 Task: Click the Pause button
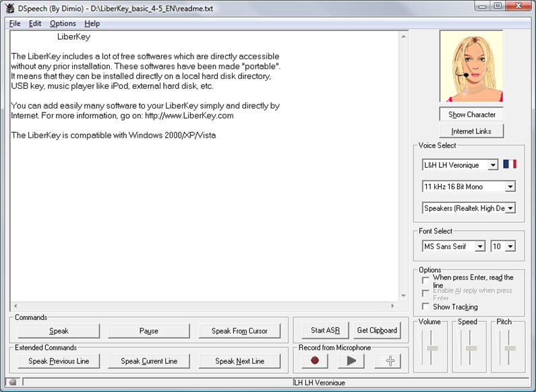tap(149, 331)
